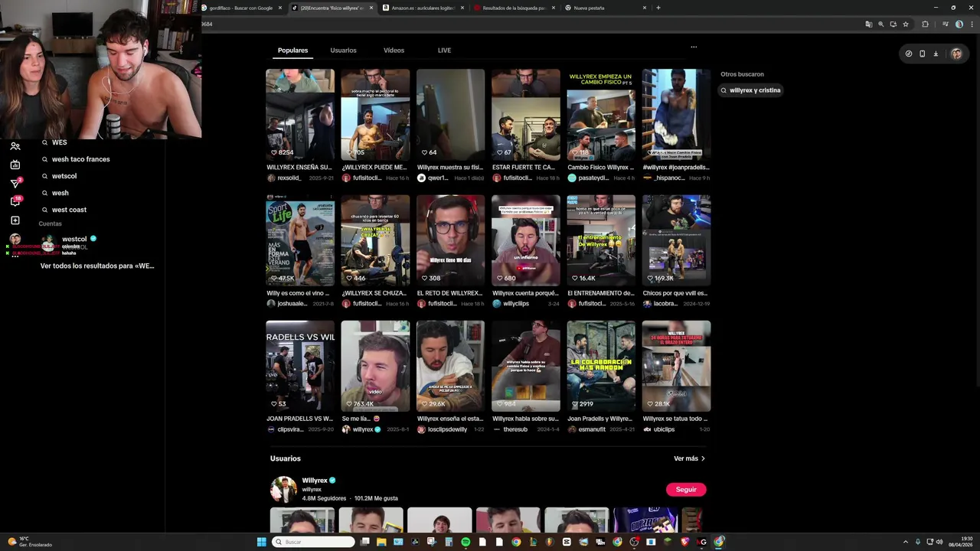Open the Chrome profile avatar
The height and width of the screenshot is (551, 980).
(959, 24)
